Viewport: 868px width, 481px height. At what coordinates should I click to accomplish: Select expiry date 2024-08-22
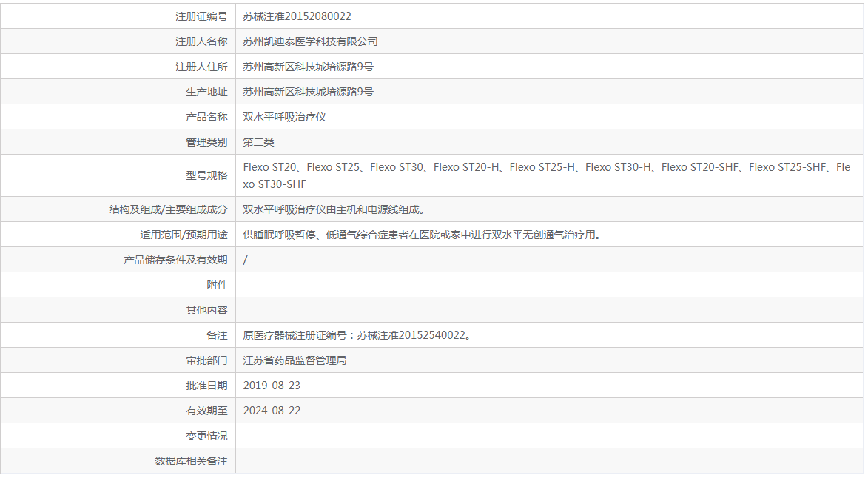coord(272,411)
